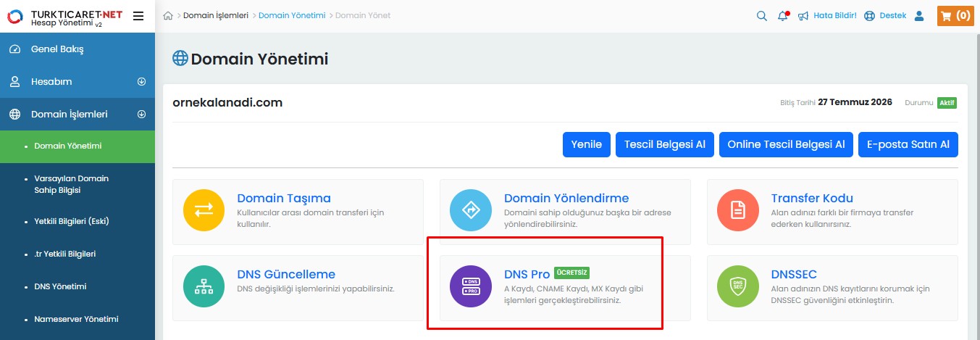Click the teal DNS Güncelleme icon

204,286
